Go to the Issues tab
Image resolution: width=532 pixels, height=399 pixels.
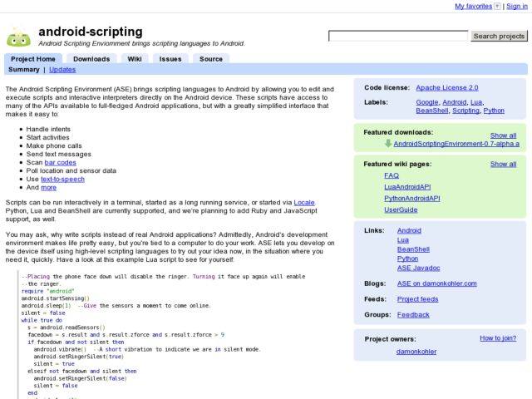coord(170,59)
